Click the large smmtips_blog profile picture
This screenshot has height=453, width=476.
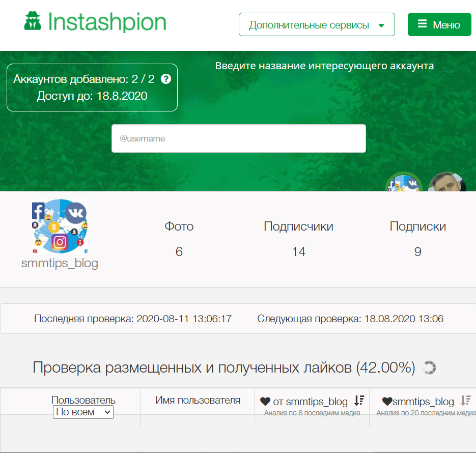60,227
